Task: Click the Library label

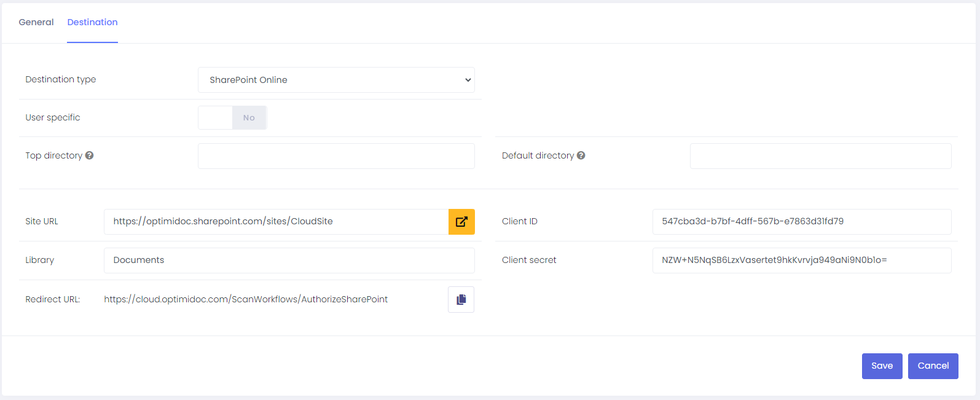Action: pos(40,260)
